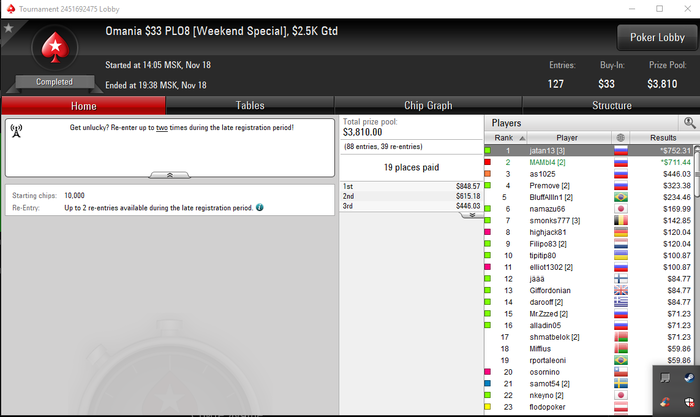Click the Poker Lobby button

tap(657, 38)
